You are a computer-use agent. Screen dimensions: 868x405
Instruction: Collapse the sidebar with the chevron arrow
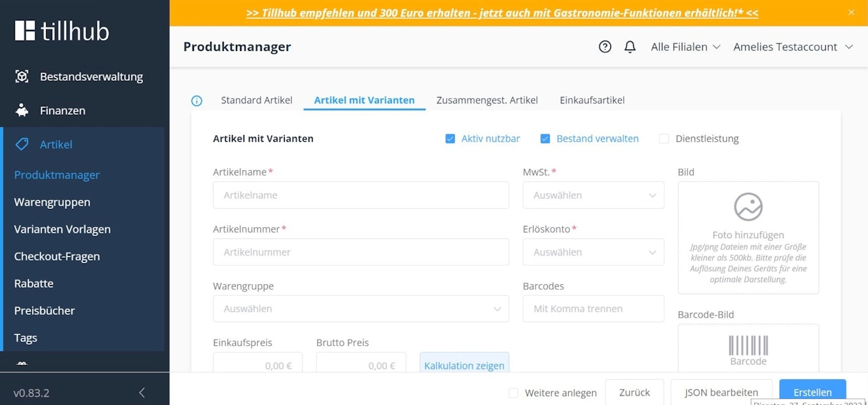(x=142, y=392)
